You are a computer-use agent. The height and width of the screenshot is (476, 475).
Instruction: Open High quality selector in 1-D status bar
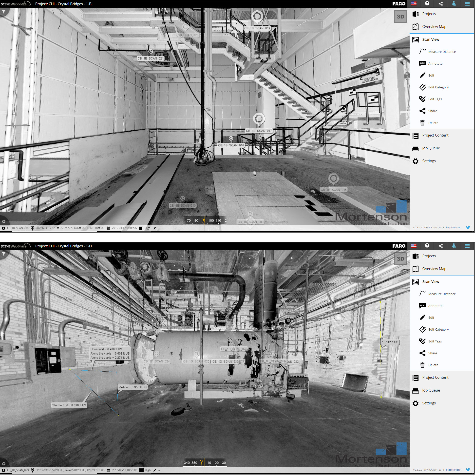pyautogui.click(x=145, y=470)
